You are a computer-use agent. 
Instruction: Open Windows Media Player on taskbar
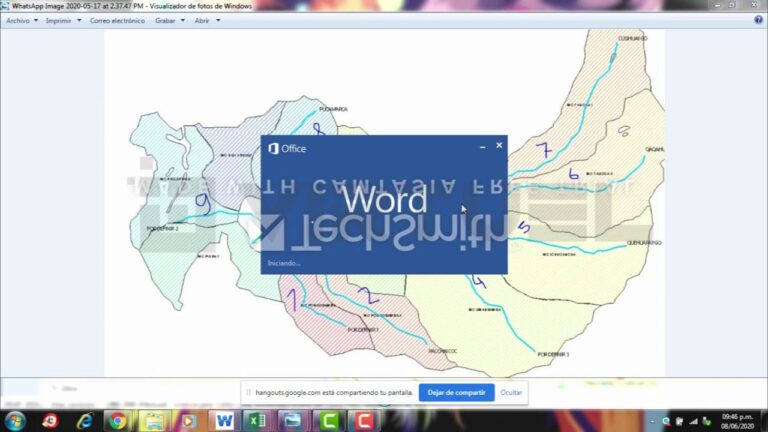(x=189, y=421)
